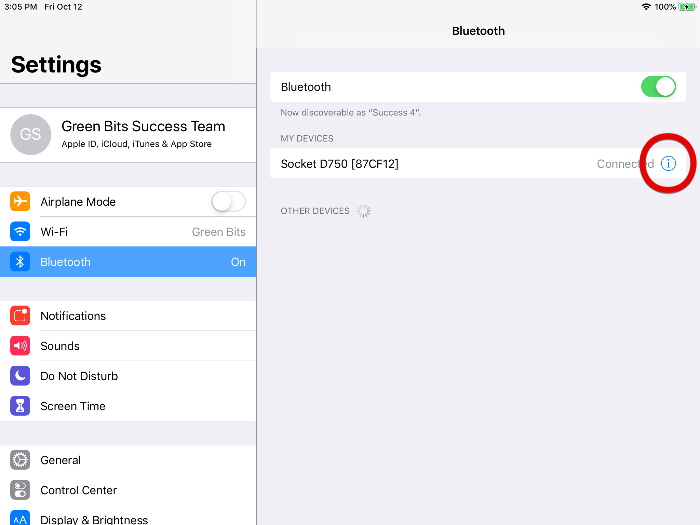
Task: Tap the discoverable as Success 4 note
Action: (350, 112)
